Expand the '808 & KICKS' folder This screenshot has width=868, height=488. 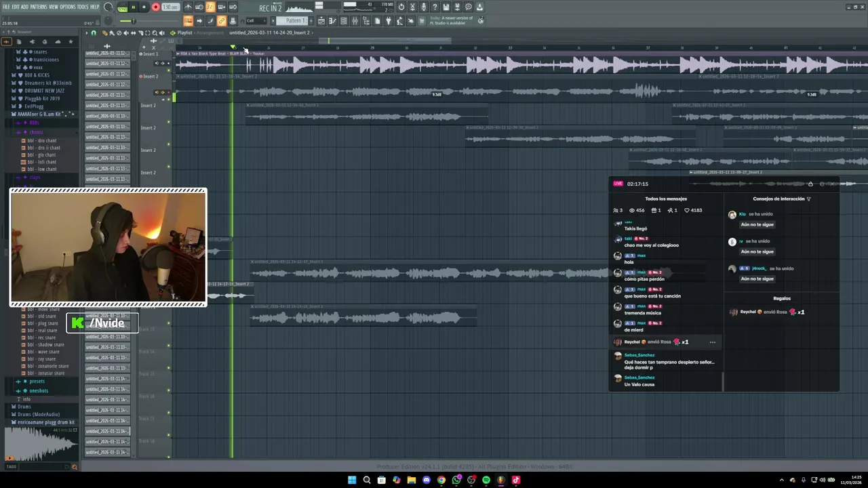point(37,75)
